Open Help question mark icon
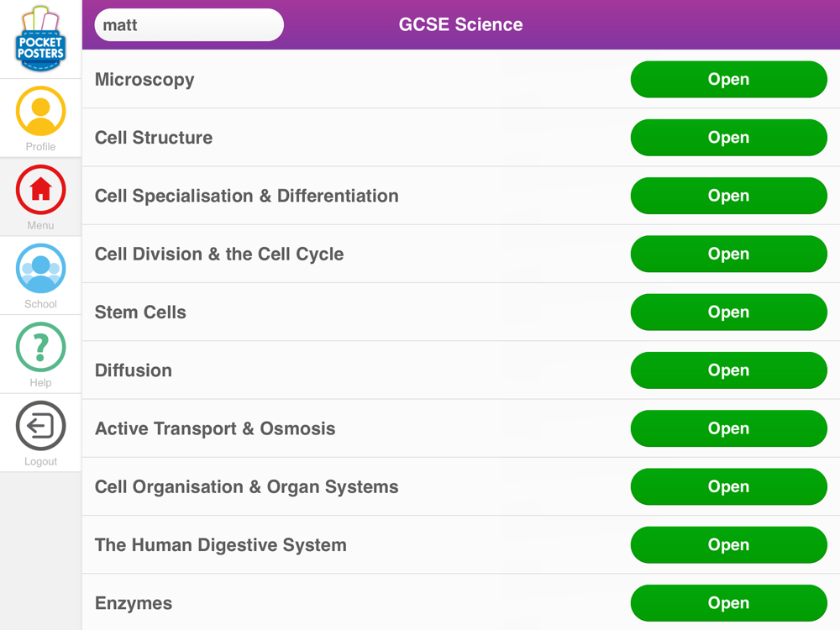The width and height of the screenshot is (840, 630). pos(40,347)
